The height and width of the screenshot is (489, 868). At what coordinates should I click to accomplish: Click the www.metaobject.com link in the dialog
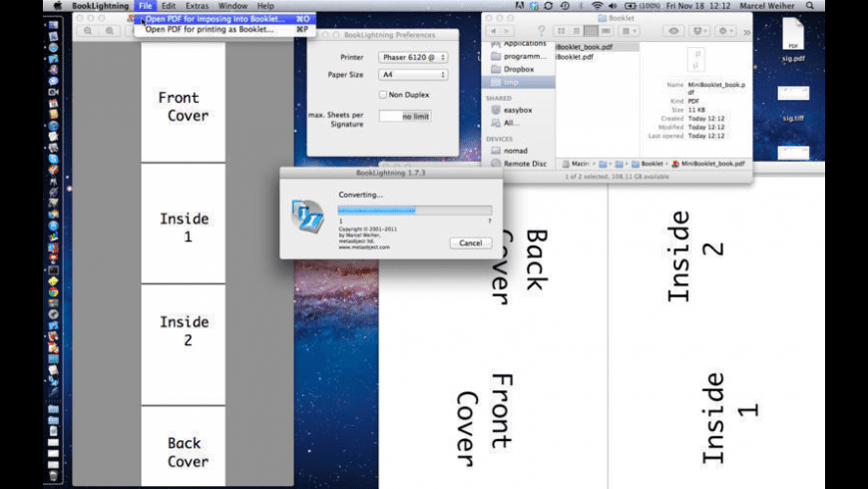tap(364, 246)
